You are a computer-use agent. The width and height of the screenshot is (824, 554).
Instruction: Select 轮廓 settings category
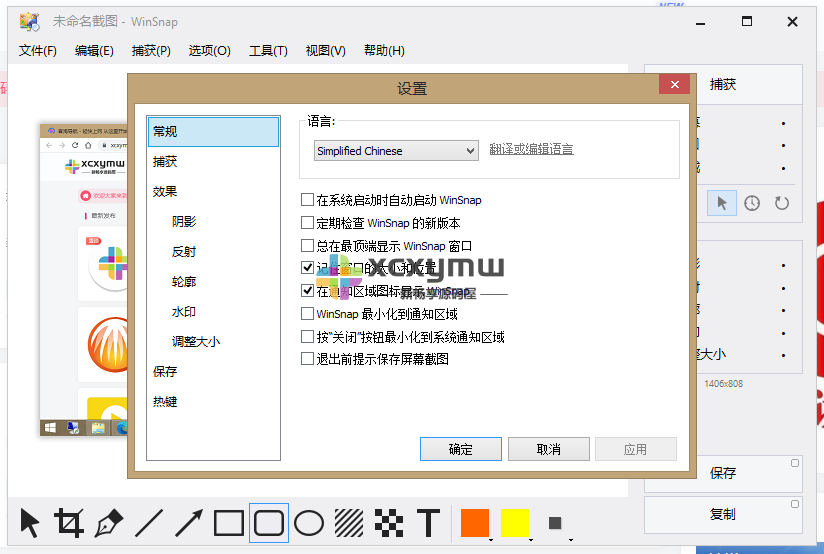tap(213, 282)
